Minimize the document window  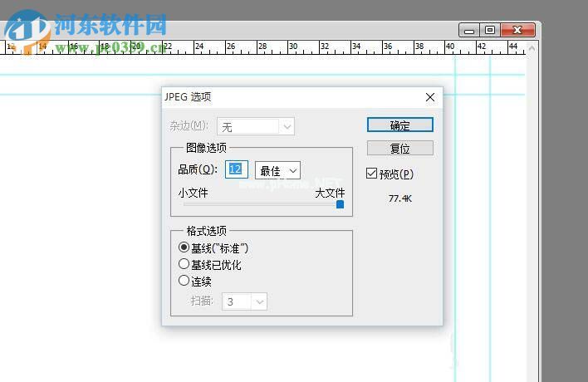(469, 31)
